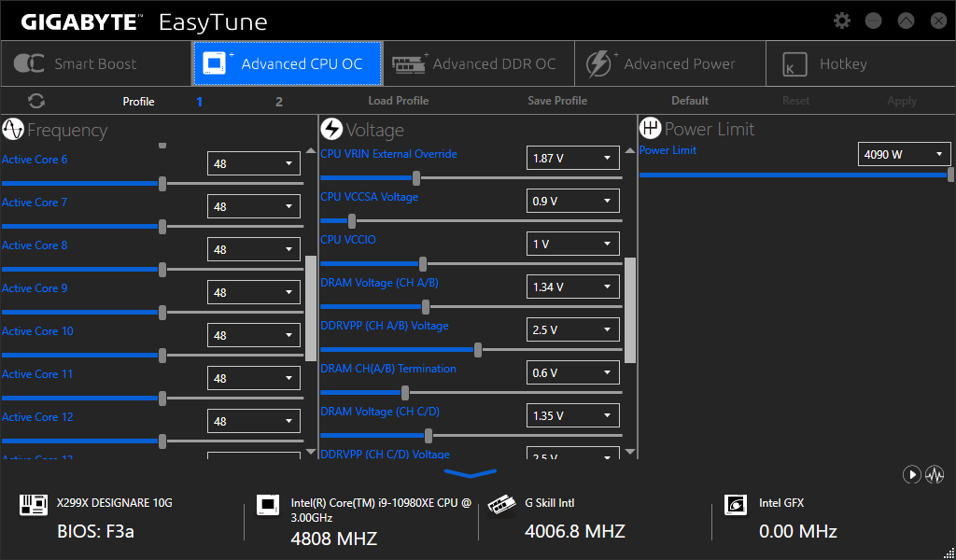Open the Hotkey tab
956x560 pixels.
point(861,63)
